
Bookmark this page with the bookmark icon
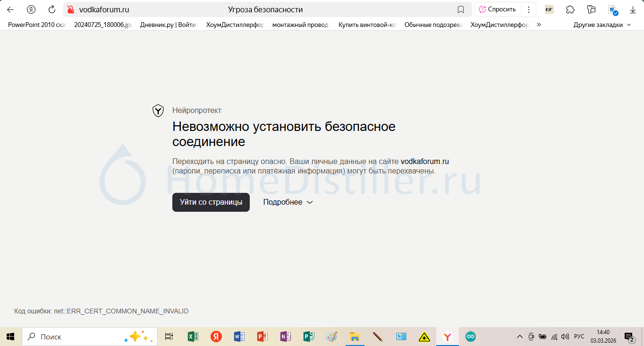tap(461, 9)
